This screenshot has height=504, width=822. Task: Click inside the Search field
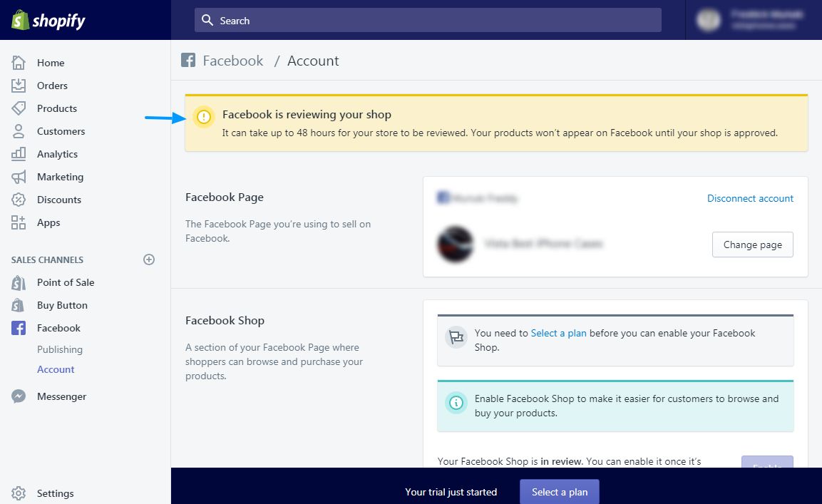428,20
